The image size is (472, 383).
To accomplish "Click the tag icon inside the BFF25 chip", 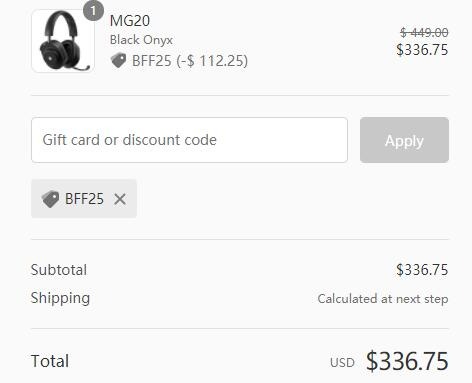I will tap(50, 199).
